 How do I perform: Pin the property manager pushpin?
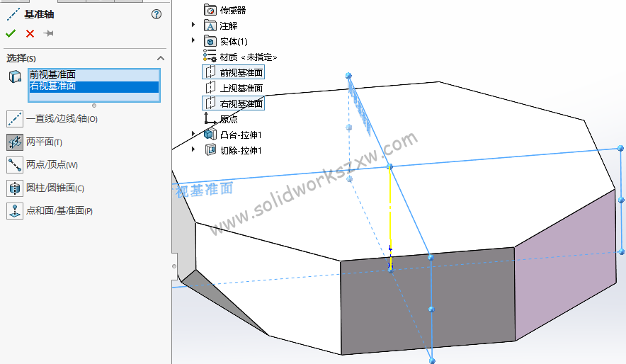click(x=49, y=33)
